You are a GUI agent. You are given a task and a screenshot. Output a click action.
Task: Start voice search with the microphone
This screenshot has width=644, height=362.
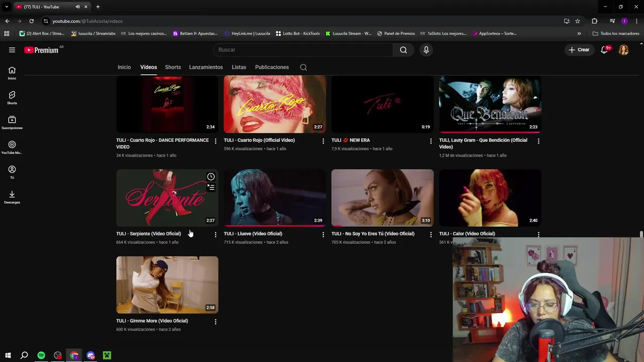(426, 50)
